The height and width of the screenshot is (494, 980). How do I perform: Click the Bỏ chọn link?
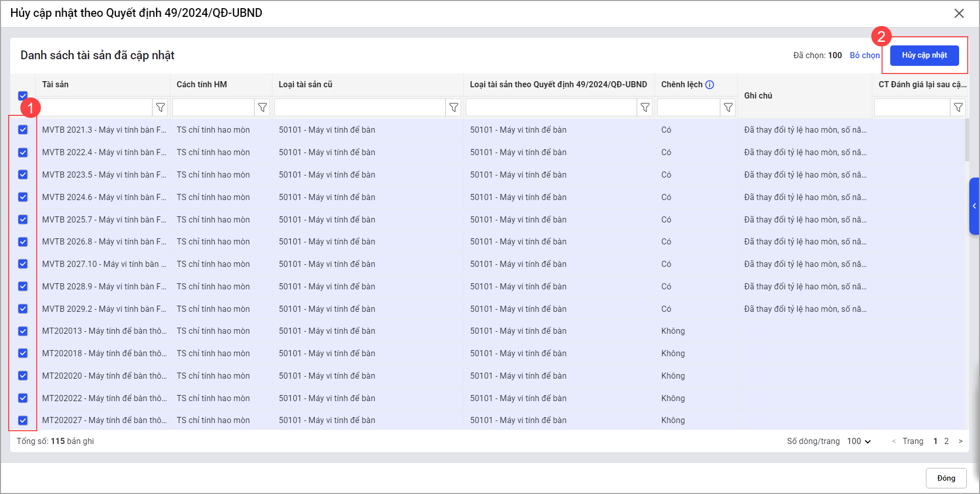tap(864, 55)
